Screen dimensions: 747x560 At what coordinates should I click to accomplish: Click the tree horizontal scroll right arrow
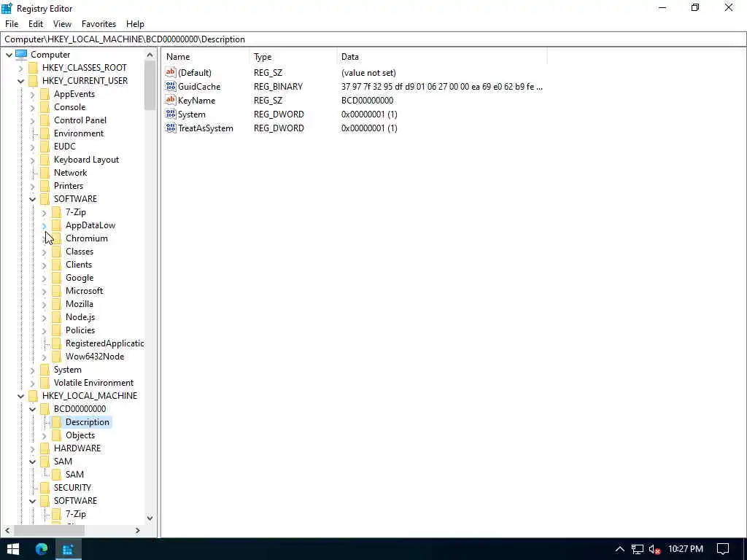pyautogui.click(x=138, y=530)
